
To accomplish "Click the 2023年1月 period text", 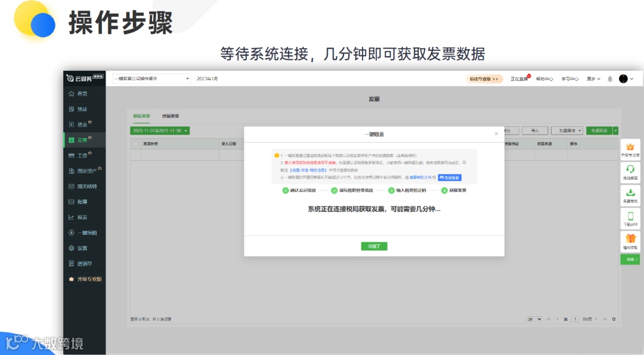I will click(207, 79).
